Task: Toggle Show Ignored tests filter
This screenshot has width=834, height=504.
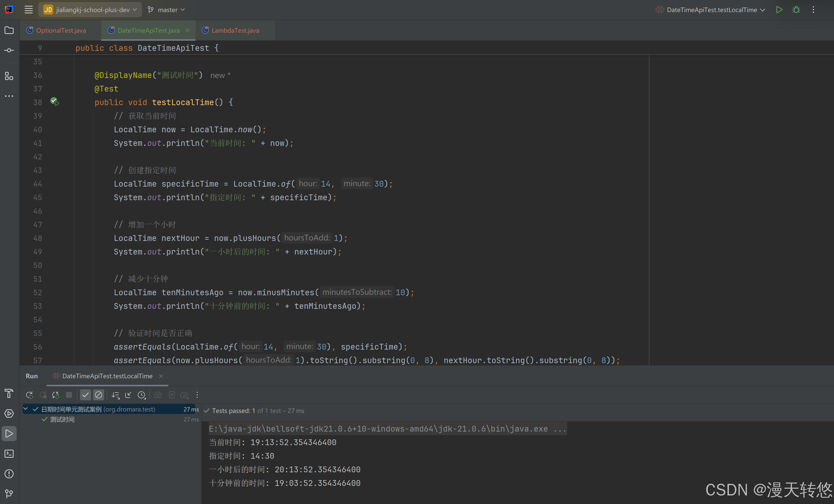Action: point(99,395)
